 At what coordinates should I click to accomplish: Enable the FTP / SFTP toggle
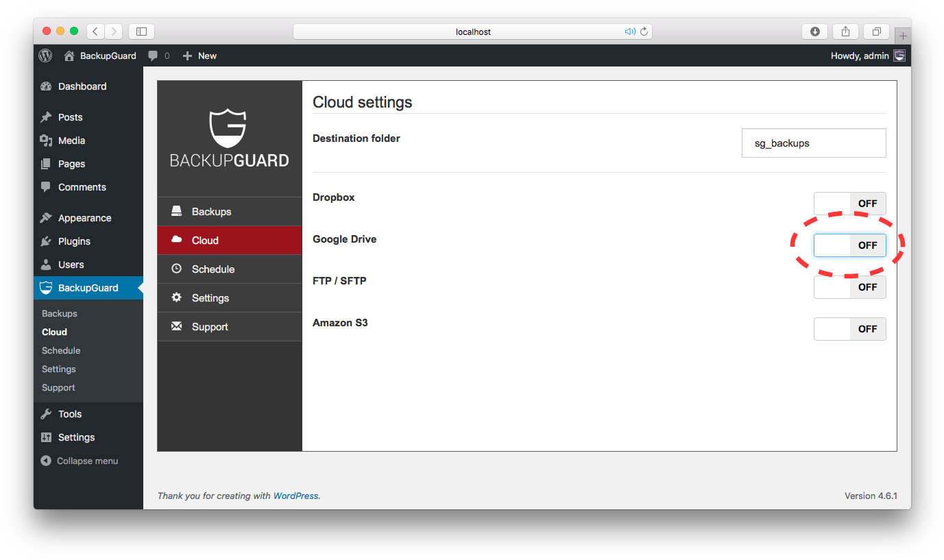pyautogui.click(x=850, y=287)
